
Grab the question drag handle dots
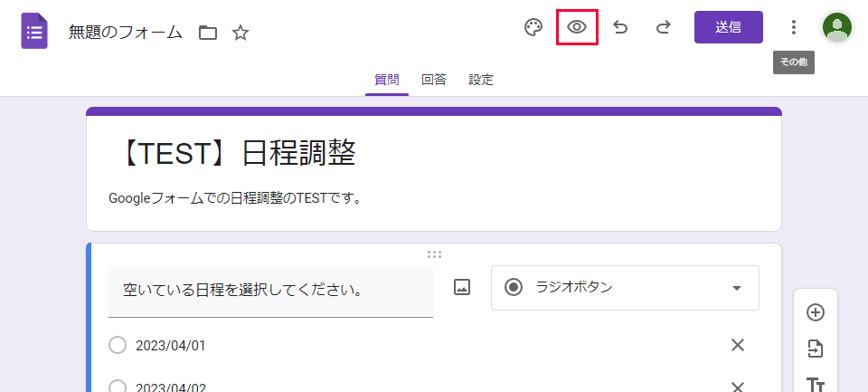435,254
